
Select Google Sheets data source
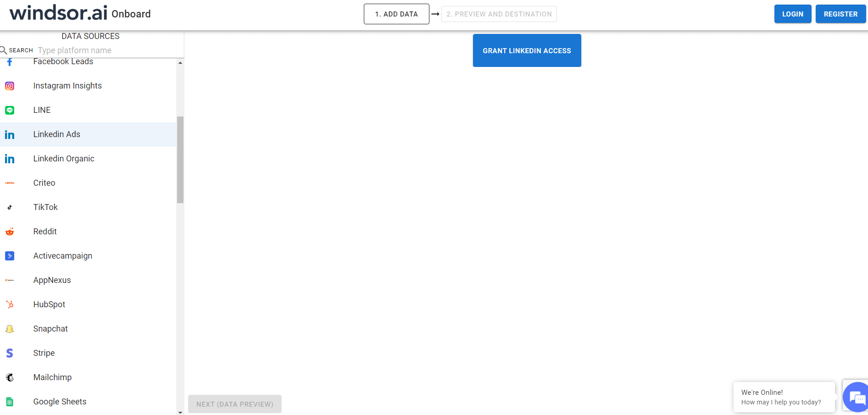(88, 402)
